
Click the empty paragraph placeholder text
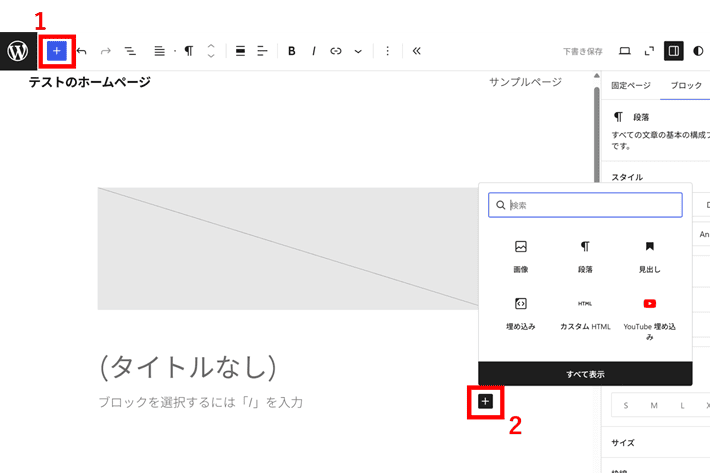click(x=201, y=402)
